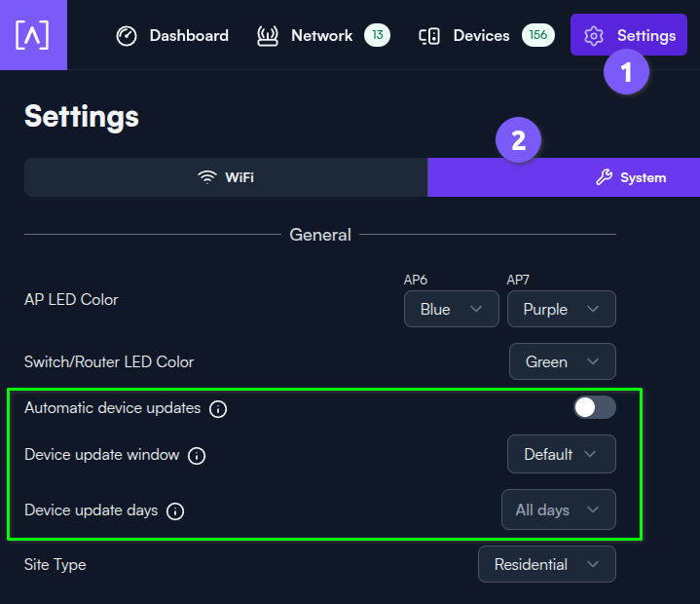
Task: Switch to the System tab
Action: [x=564, y=177]
